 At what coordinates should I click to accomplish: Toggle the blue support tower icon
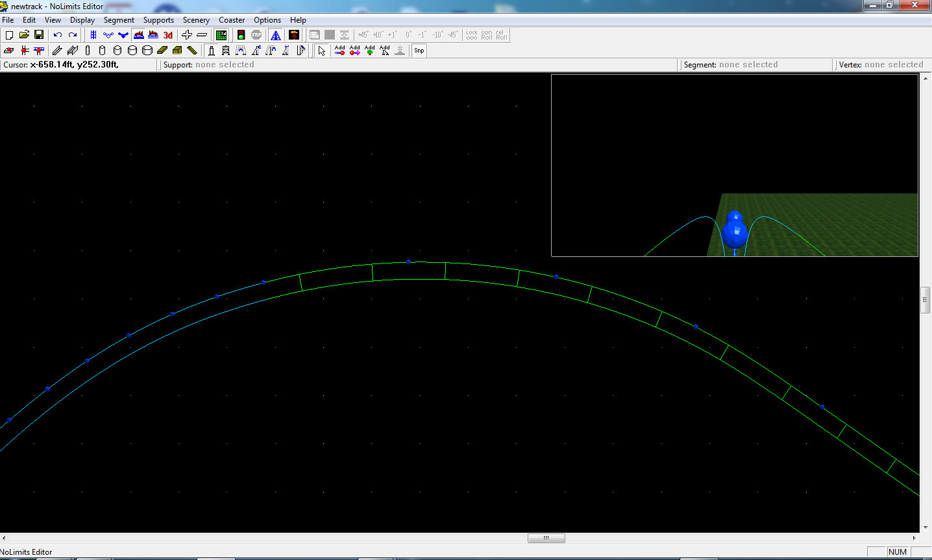276,35
